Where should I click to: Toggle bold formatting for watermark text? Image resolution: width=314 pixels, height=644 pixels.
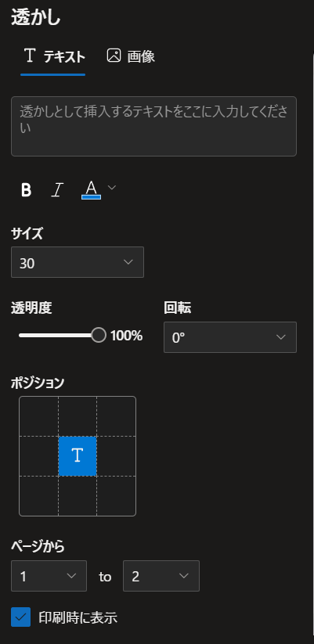[x=27, y=189]
